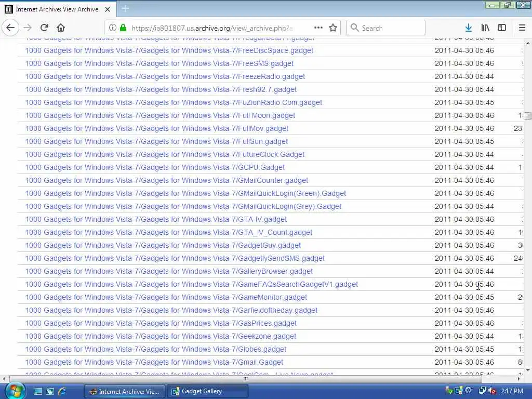The image size is (532, 399).
Task: Close the Internet Archive tab
Action: 108,9
